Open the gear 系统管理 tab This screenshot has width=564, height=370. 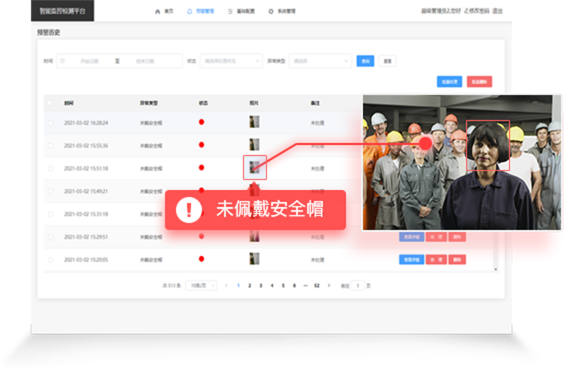282,11
